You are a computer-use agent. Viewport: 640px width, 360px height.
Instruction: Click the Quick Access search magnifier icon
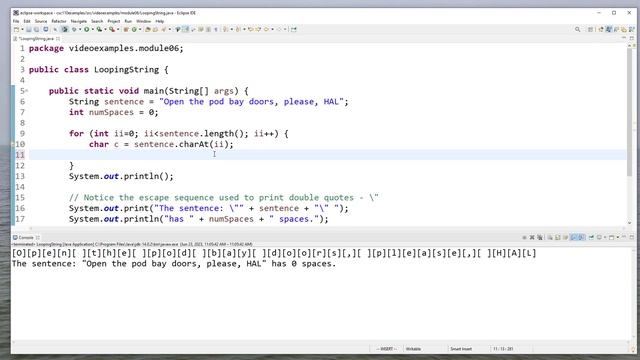[x=578, y=29]
